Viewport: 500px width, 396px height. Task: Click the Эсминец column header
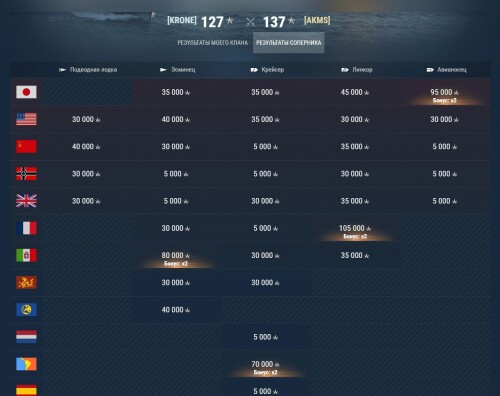tap(178, 70)
